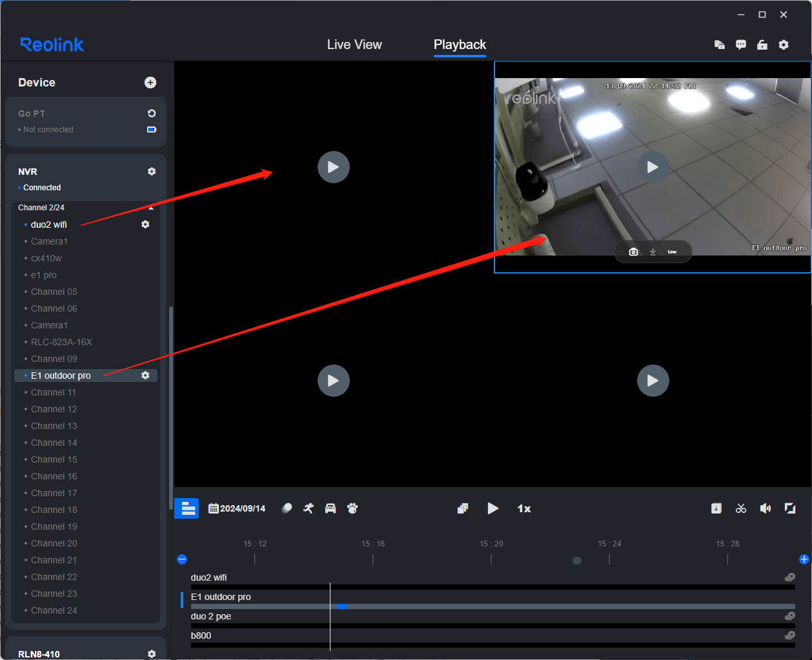Open the scissors clip tool
This screenshot has width=812, height=660.
740,508
